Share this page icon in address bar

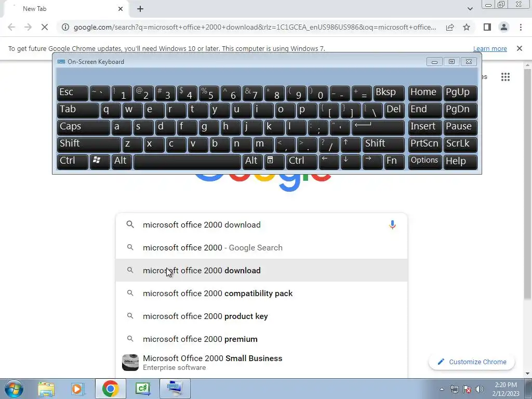click(450, 27)
